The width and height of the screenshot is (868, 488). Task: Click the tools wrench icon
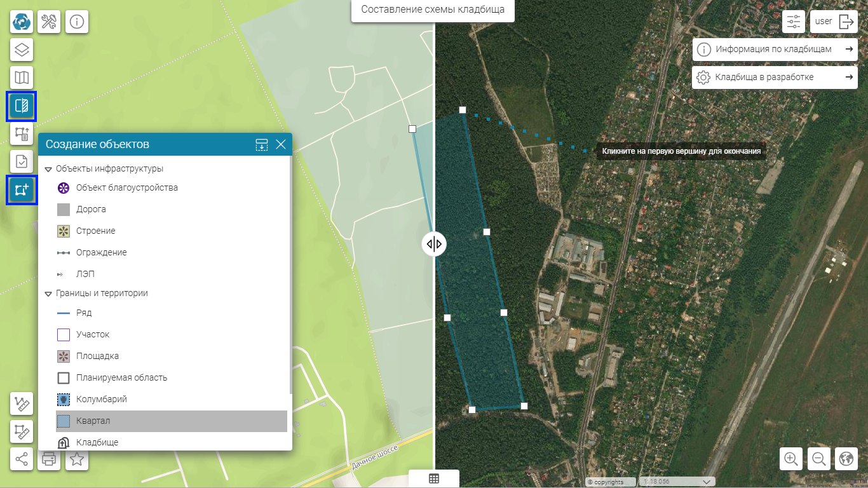49,22
